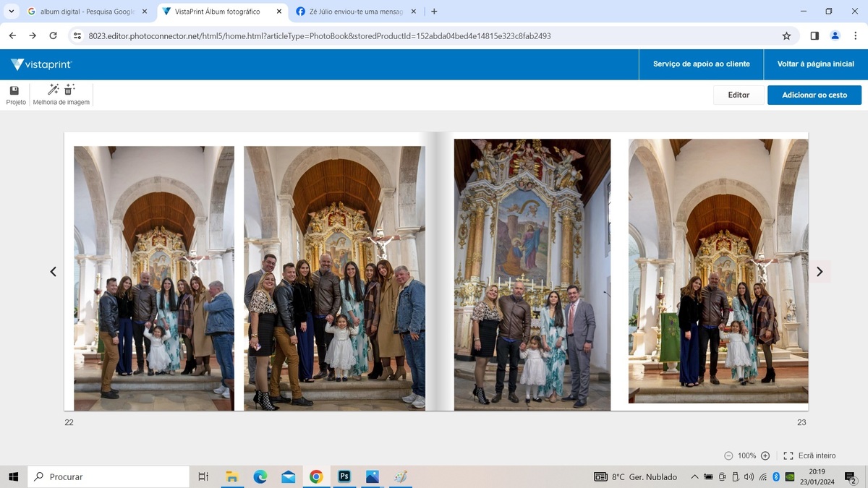
Task: Toggle the browser side panel
Action: point(814,35)
